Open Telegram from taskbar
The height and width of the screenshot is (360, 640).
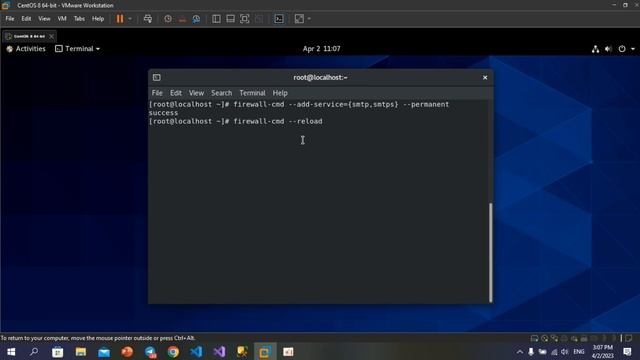150,352
